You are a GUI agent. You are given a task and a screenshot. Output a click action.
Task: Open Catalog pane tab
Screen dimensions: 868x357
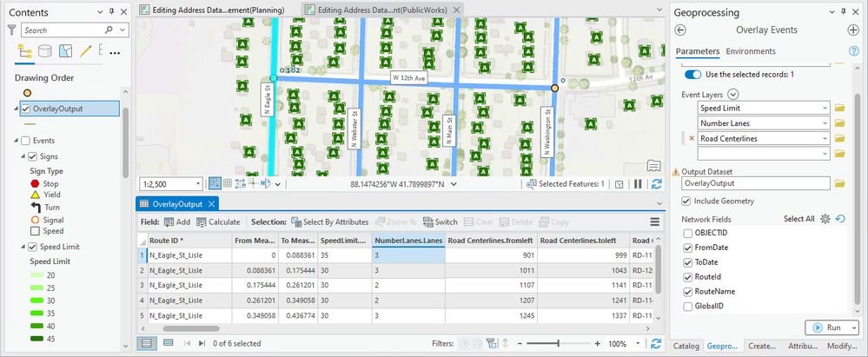[686, 346]
